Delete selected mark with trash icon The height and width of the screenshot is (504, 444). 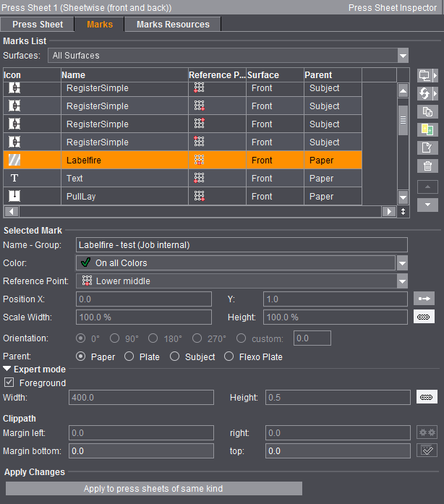point(427,166)
